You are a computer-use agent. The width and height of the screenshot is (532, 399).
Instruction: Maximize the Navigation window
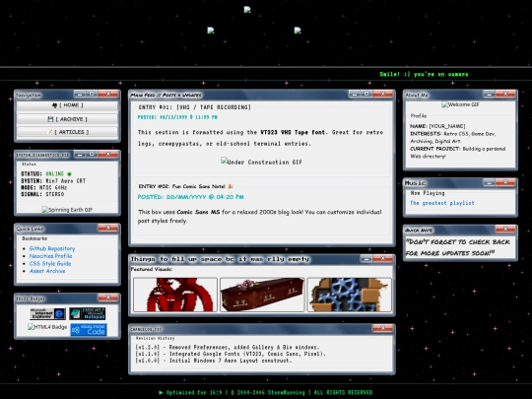(x=92, y=94)
